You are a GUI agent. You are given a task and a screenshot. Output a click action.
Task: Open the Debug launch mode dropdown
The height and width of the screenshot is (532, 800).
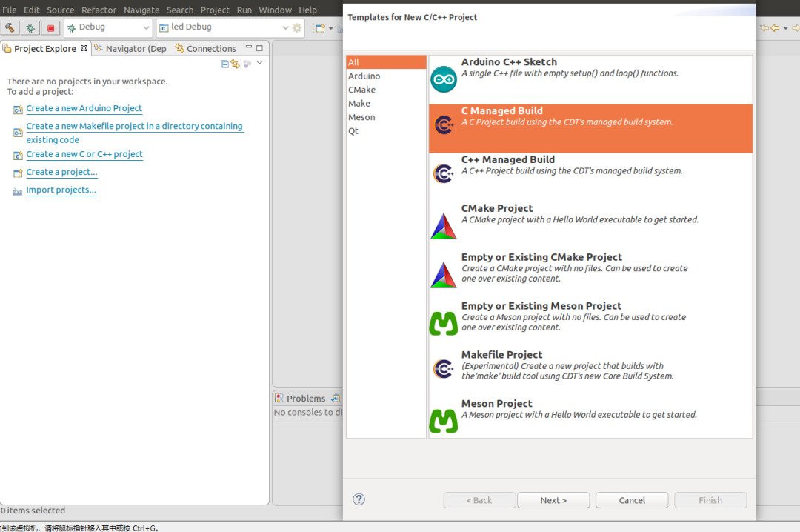[x=108, y=27]
